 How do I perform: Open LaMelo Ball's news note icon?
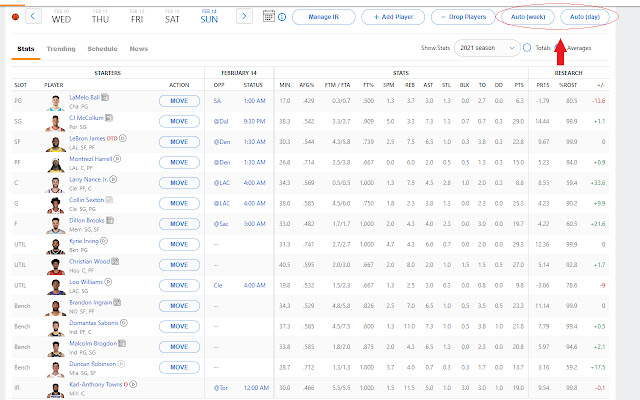coord(105,97)
